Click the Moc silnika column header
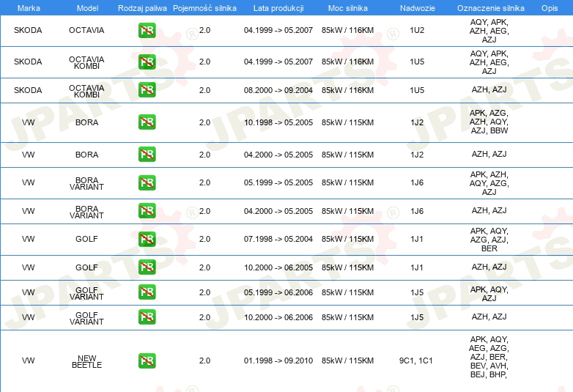This screenshot has width=573, height=392. (x=348, y=8)
